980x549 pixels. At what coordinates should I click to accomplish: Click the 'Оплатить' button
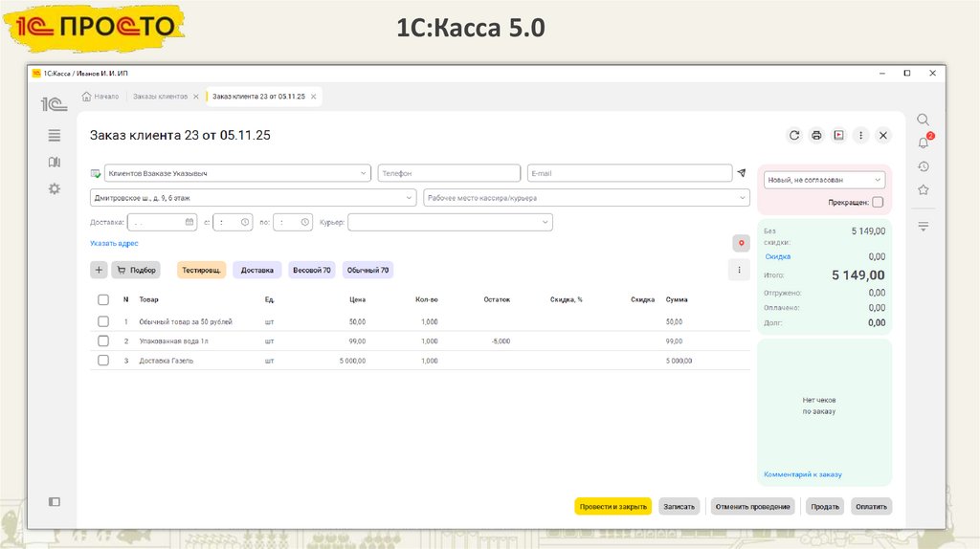(871, 507)
